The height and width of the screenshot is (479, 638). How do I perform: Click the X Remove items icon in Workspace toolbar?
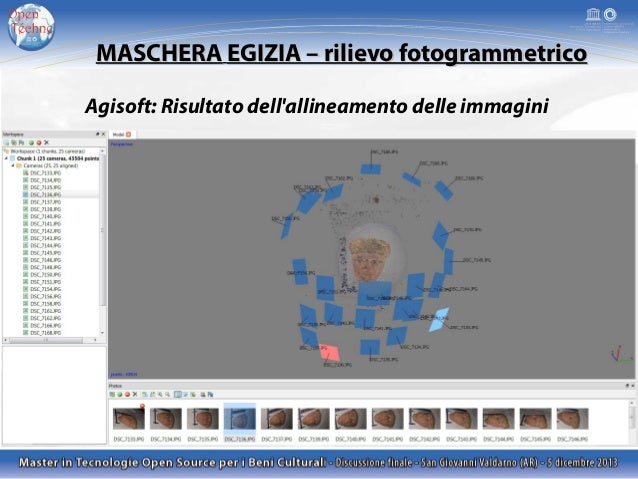[46, 142]
